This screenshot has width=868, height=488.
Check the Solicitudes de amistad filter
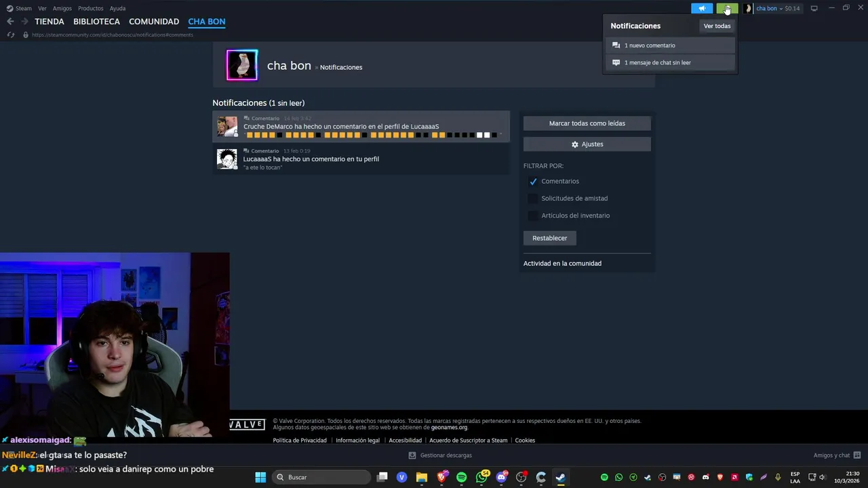[x=533, y=199]
